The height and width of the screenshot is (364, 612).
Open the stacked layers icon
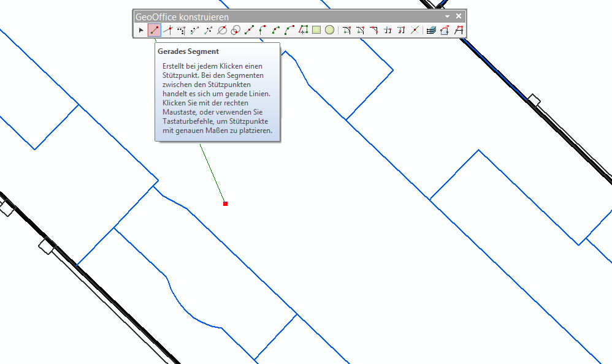tap(431, 29)
